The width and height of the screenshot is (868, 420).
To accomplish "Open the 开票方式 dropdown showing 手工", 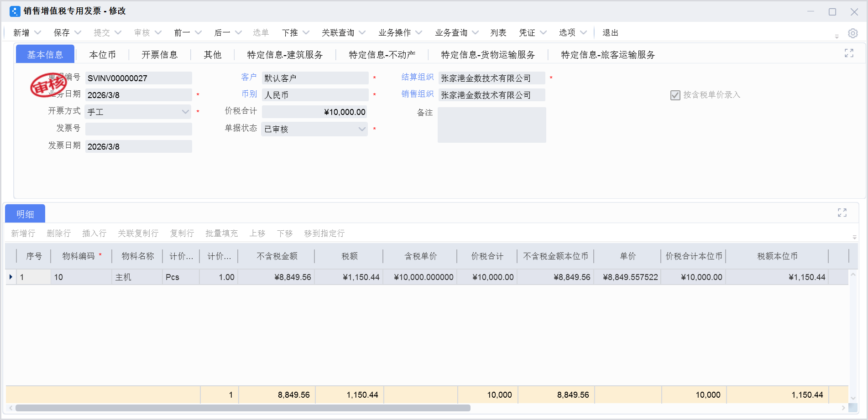I will point(185,111).
